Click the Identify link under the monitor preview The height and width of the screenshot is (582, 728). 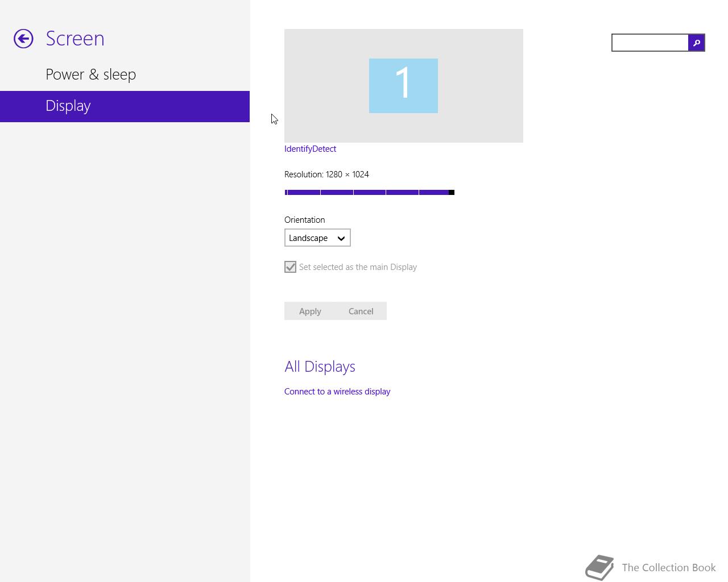point(298,149)
